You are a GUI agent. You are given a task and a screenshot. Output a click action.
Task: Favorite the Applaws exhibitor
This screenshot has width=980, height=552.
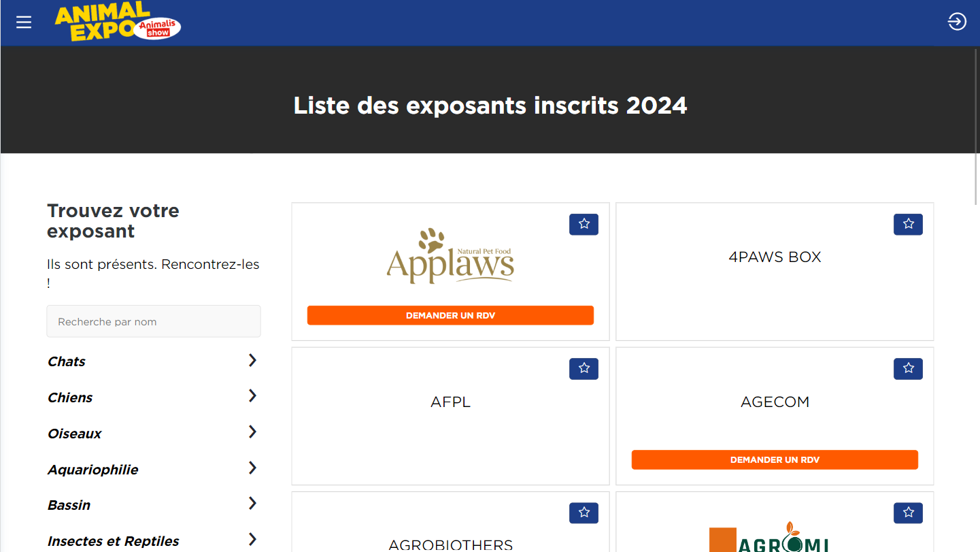click(584, 224)
